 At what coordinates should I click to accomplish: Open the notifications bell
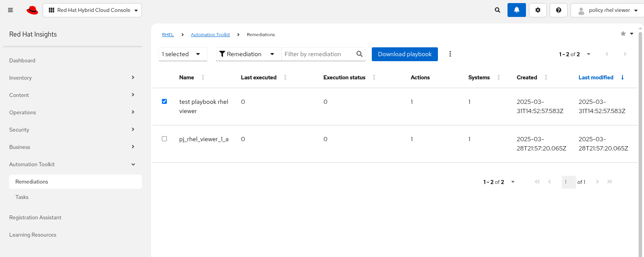click(516, 10)
